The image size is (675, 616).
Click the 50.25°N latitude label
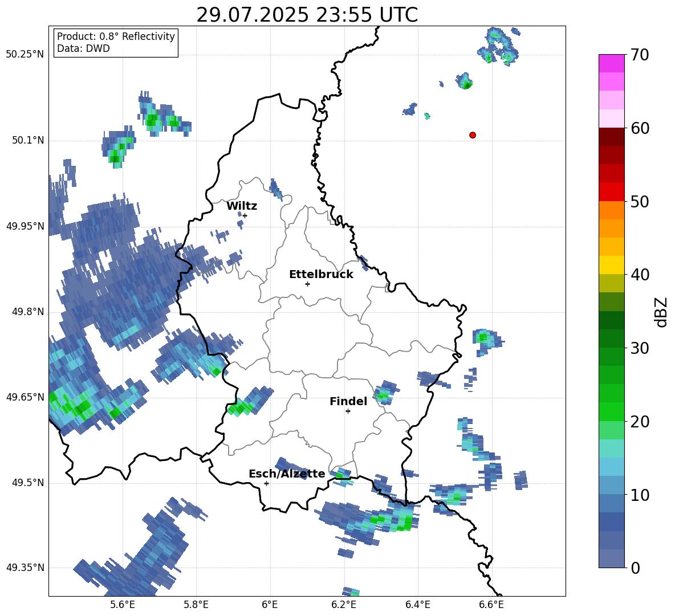tap(25, 55)
